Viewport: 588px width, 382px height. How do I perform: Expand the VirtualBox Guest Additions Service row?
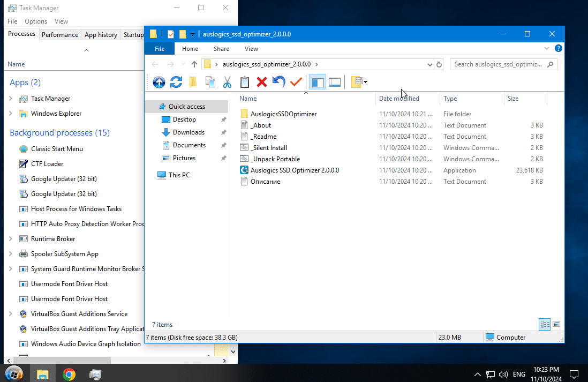pos(11,314)
